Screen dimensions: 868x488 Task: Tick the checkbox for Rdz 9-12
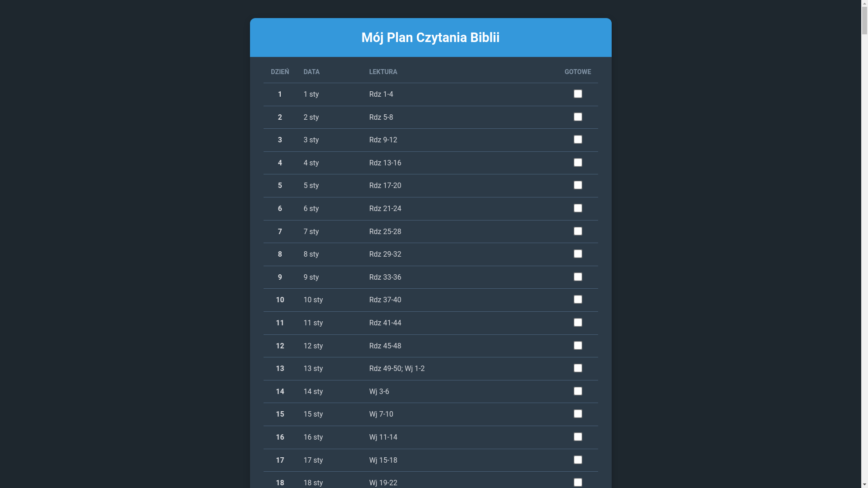pos(578,140)
